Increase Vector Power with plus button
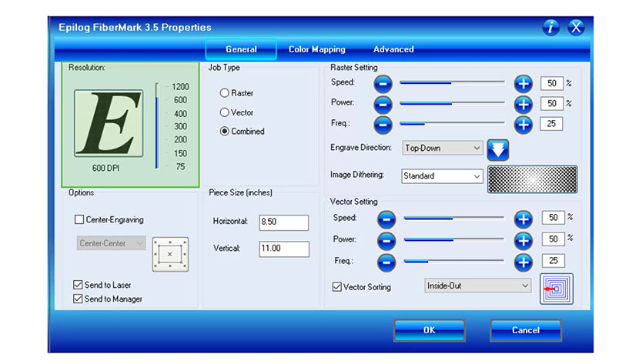 coord(524,239)
